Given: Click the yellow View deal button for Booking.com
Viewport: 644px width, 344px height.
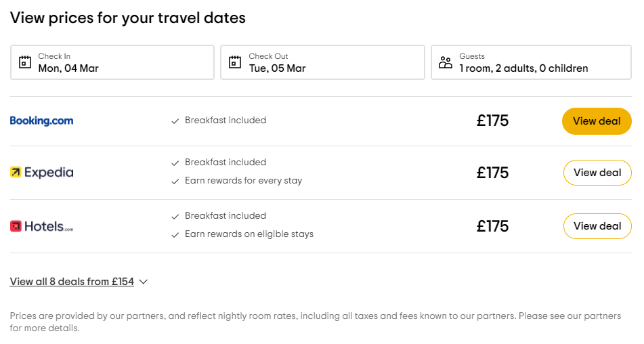Looking at the screenshot, I should point(597,121).
